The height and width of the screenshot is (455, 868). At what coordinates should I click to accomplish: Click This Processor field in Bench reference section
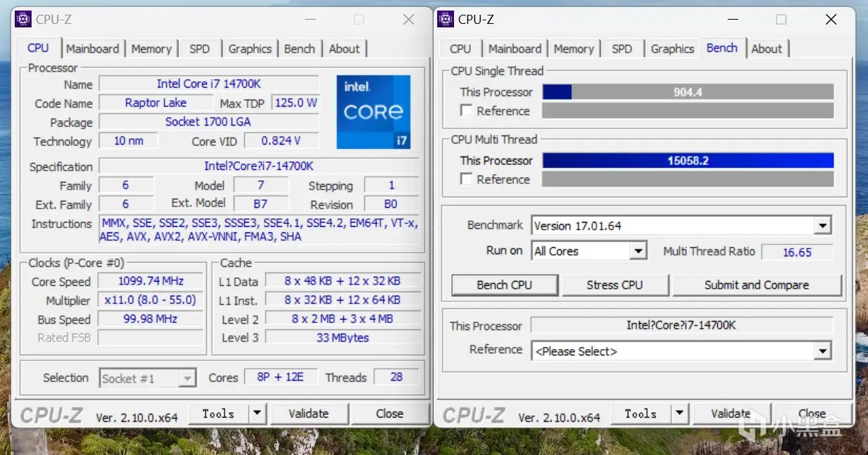(x=681, y=326)
